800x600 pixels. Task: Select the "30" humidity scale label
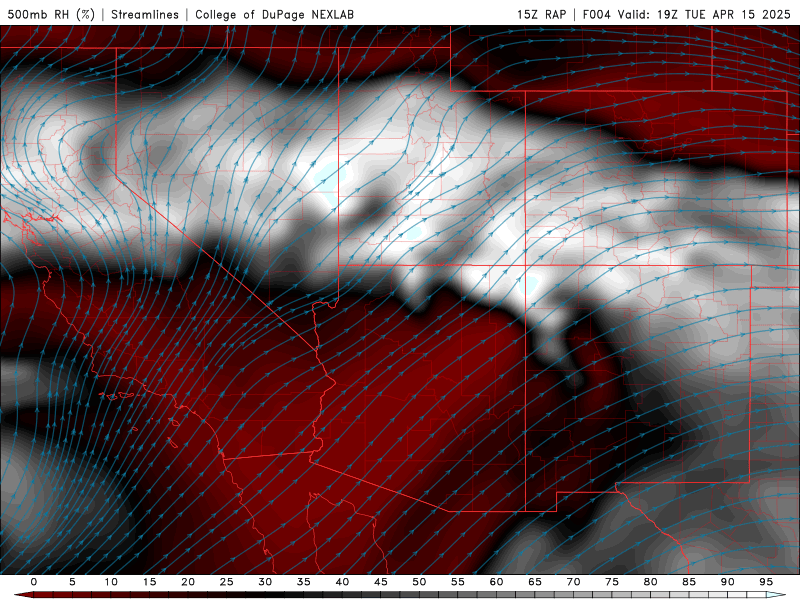point(265,582)
